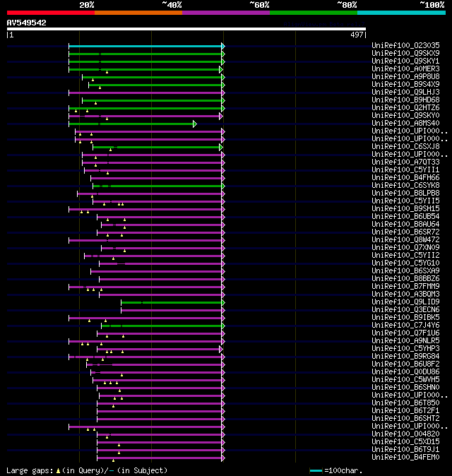The height and width of the screenshot is (476, 452).
Task: Choose hit UniRef100_Q9LHJ3
Action: point(405,93)
